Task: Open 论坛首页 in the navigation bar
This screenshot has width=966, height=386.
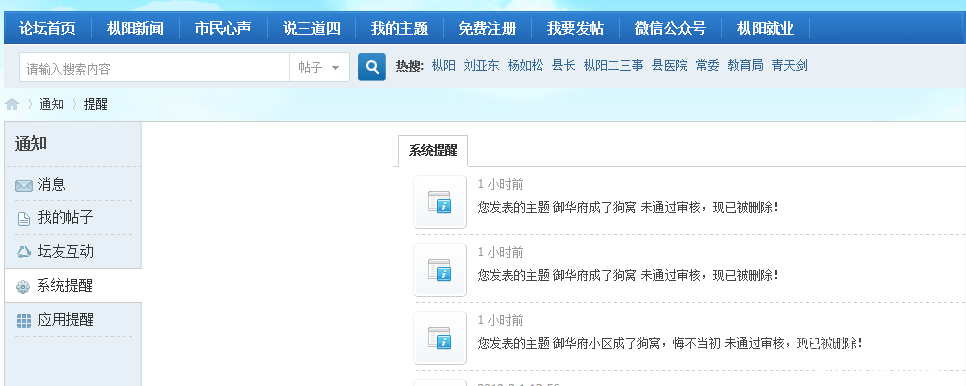Action: click(x=47, y=28)
